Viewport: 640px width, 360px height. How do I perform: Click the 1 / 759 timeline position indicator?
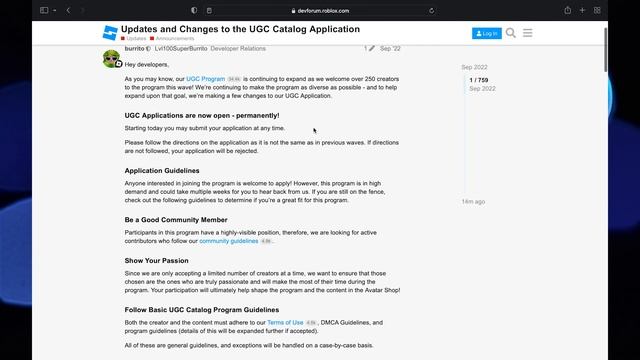(x=478, y=80)
